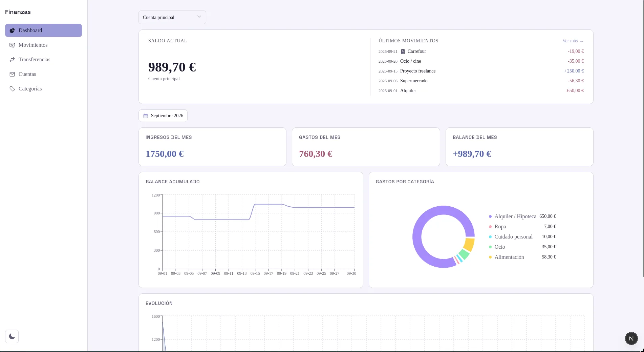
Task: Click the 760,30 € monthly expenses value
Action: pos(316,154)
